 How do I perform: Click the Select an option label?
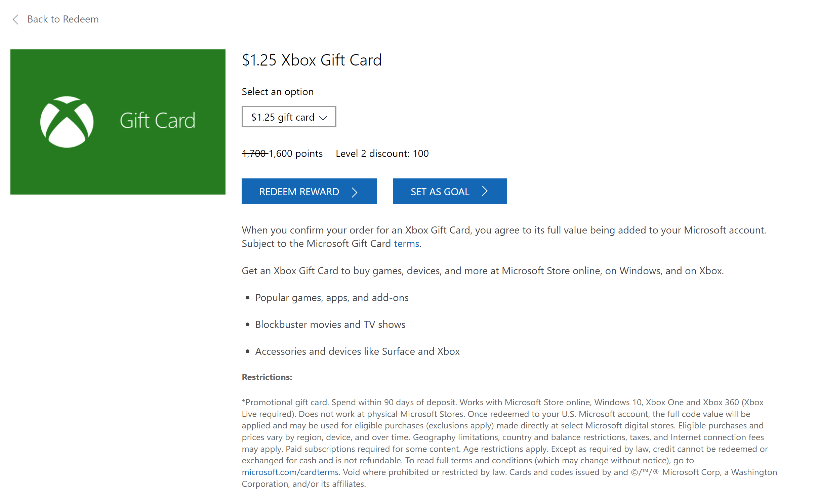tap(278, 92)
